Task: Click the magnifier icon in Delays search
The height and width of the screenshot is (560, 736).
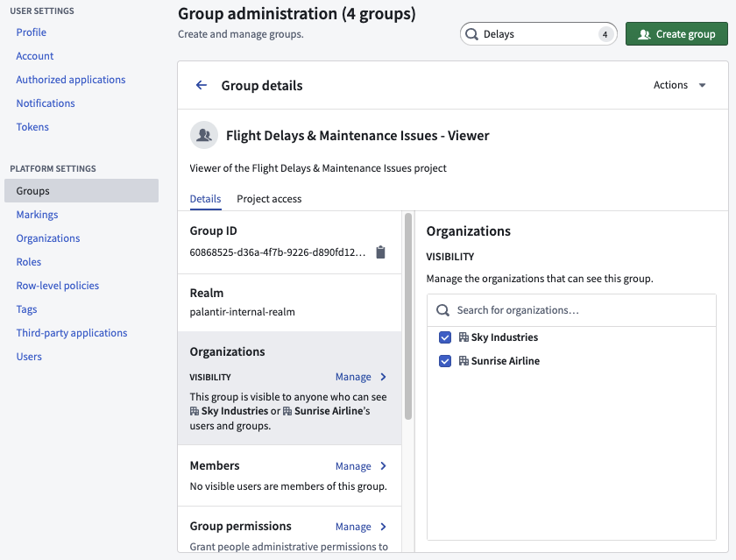Action: 471,34
